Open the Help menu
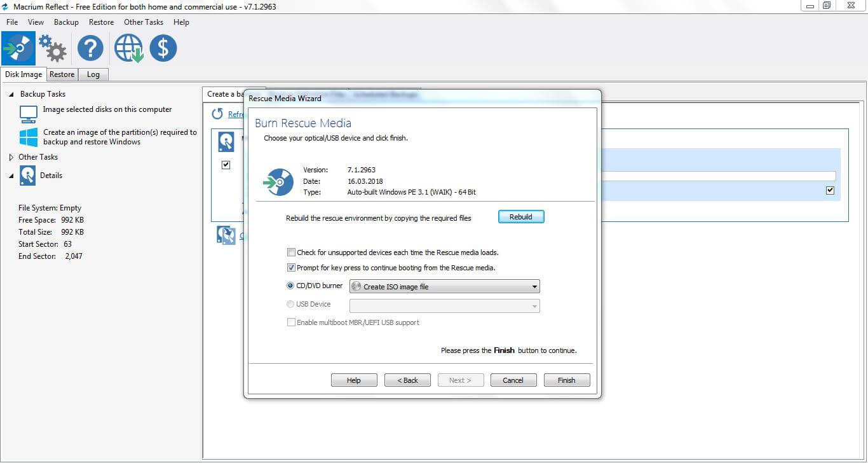 (182, 22)
